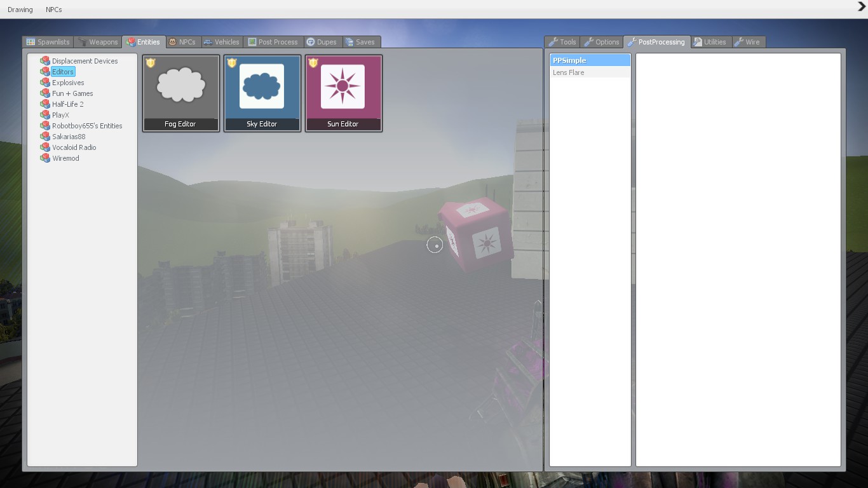
Task: Select Robotboy655's Entities category
Action: click(87, 126)
